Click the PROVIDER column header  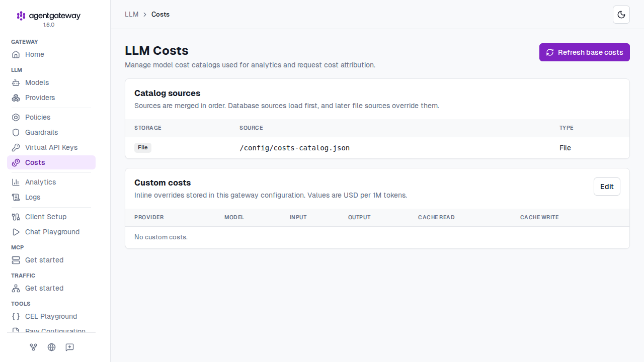[149, 217]
